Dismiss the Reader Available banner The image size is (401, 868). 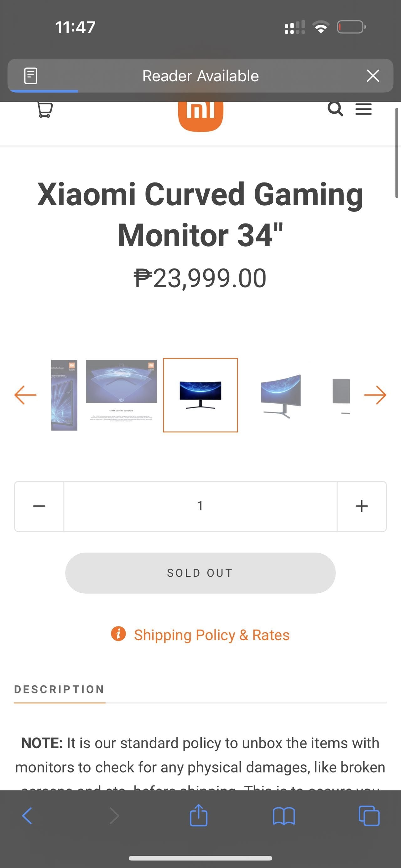point(373,76)
